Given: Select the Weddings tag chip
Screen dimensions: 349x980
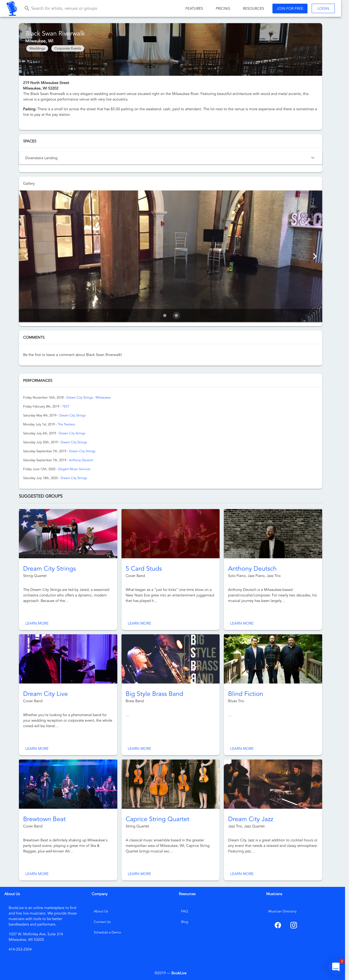Looking at the screenshot, I should pos(37,48).
